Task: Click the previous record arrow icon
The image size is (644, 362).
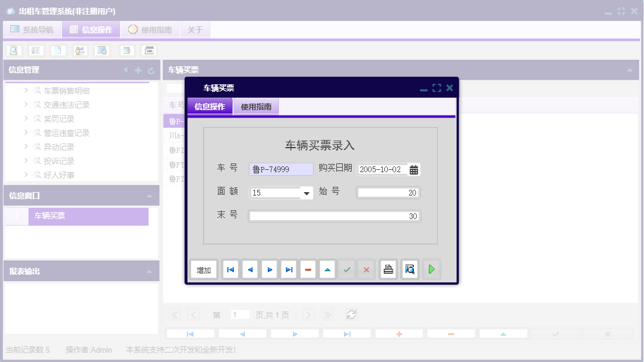Action: coord(250,269)
